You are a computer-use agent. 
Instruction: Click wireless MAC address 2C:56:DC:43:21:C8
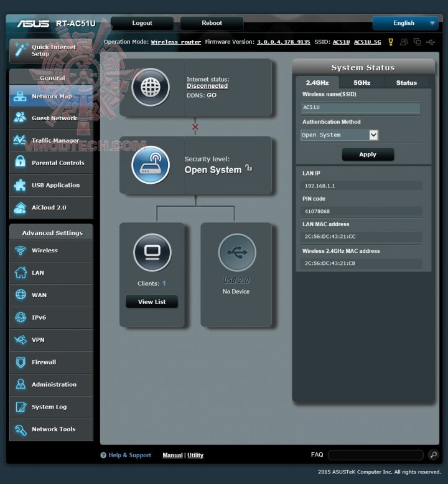tap(330, 263)
